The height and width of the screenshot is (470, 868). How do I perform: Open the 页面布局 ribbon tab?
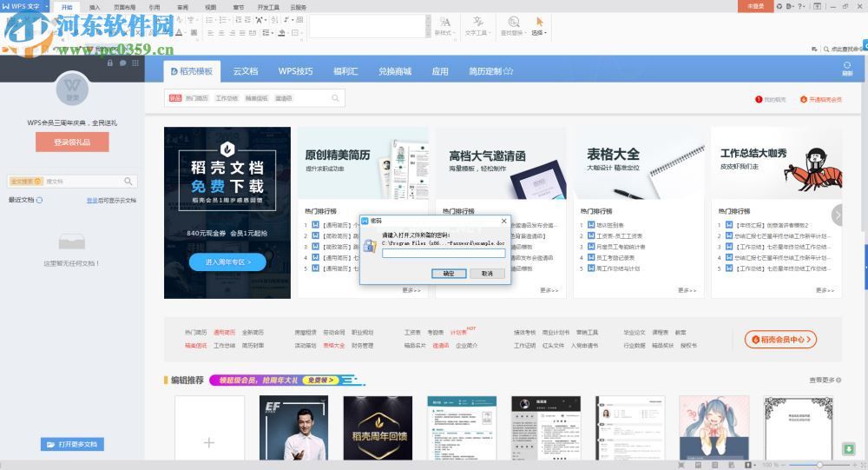124,7
